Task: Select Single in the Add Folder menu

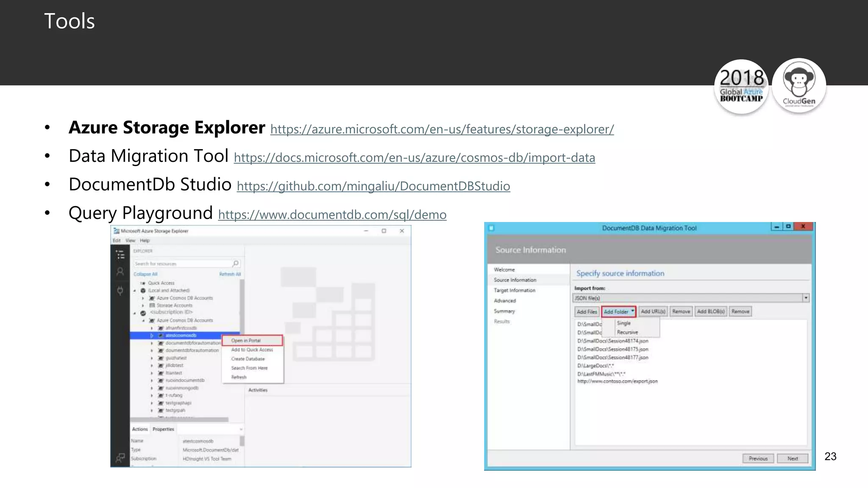Action: click(624, 323)
